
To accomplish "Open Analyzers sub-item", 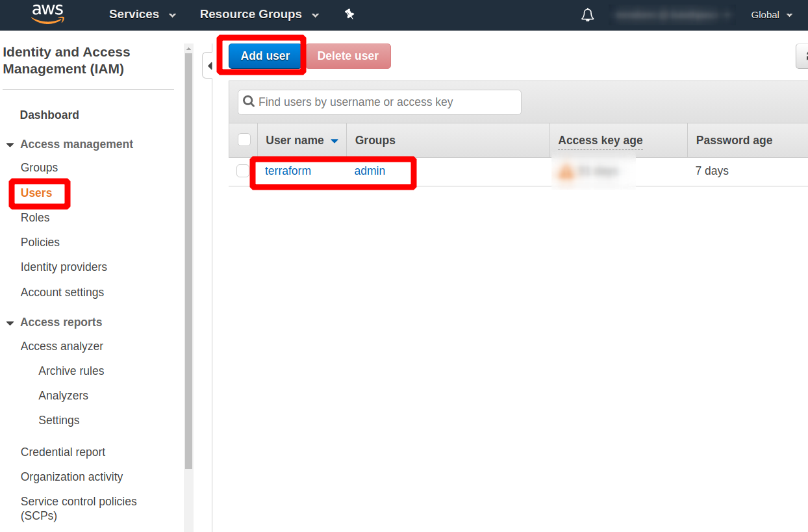I will tap(63, 396).
